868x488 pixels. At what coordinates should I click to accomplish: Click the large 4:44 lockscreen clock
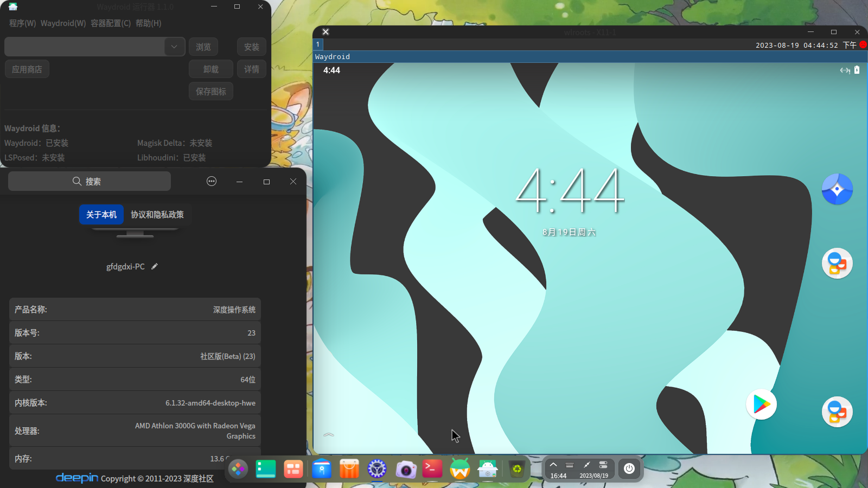[x=570, y=190]
